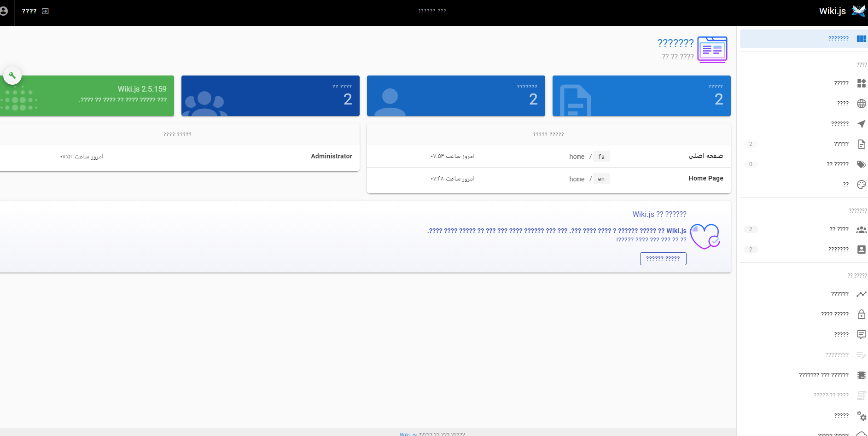The image size is (868, 436).
Task: Select the Navigation arrow icon in sidebar
Action: point(861,124)
